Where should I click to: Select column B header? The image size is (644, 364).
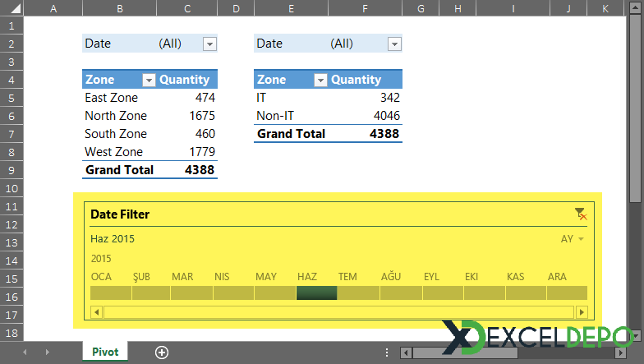point(120,8)
